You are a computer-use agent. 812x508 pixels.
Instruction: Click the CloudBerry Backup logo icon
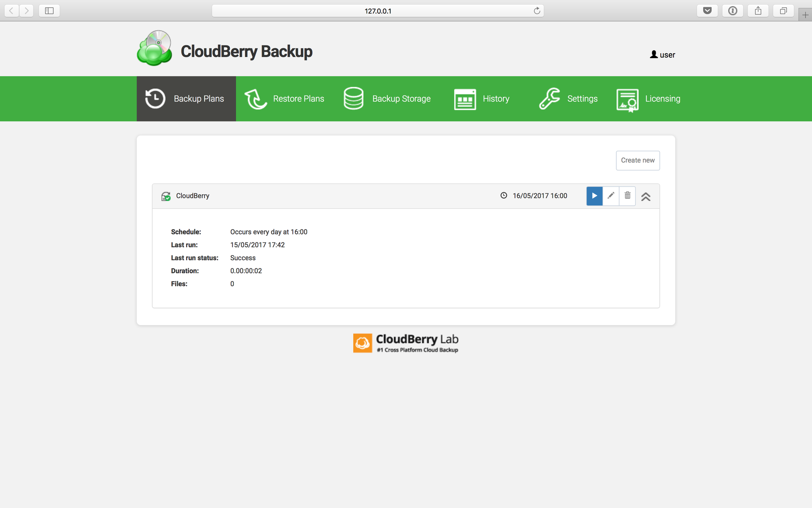pos(154,48)
